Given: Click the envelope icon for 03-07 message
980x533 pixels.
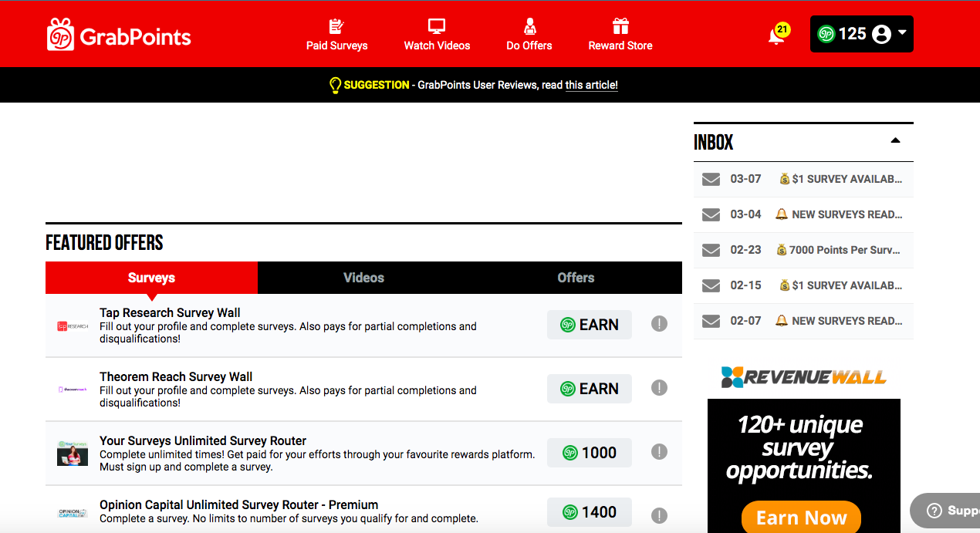Looking at the screenshot, I should (711, 179).
